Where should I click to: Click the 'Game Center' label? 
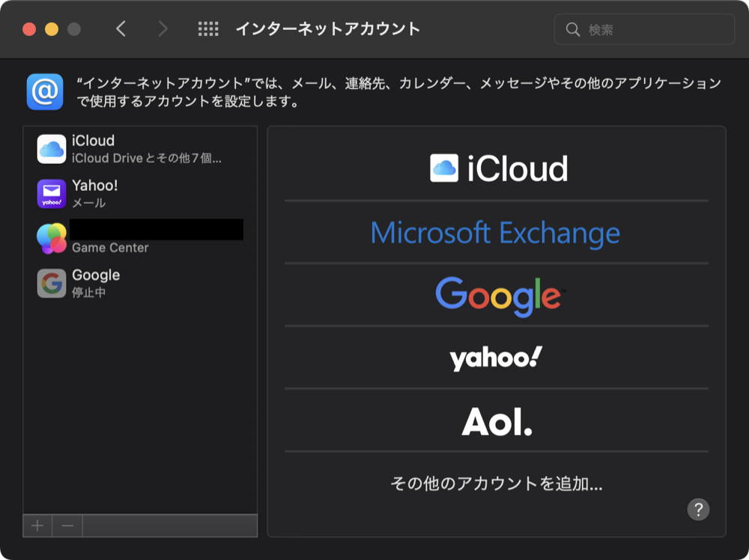point(110,248)
